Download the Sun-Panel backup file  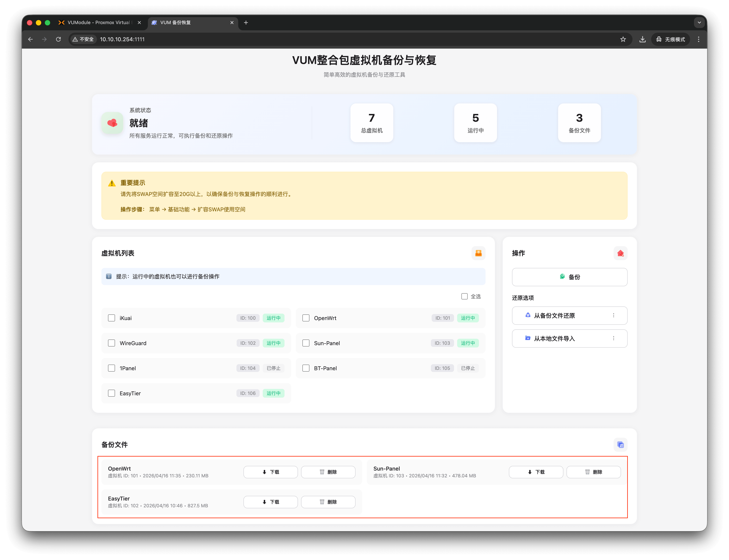tap(536, 472)
